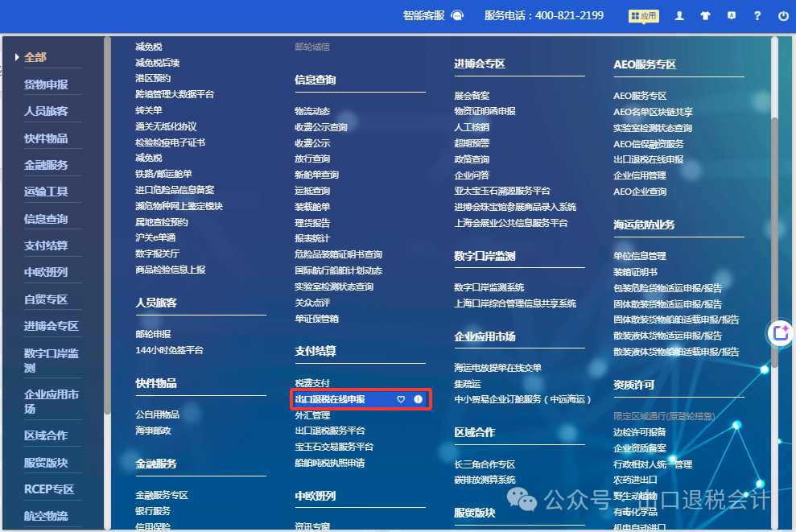The height and width of the screenshot is (532, 796).
Task: Open the user profile icon in header
Action: (x=679, y=15)
